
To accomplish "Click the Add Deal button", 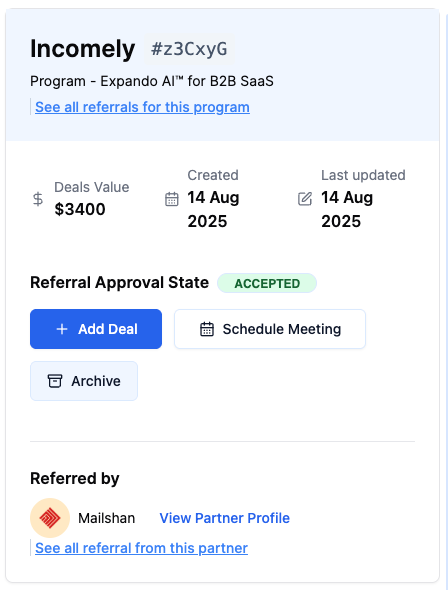I will (96, 329).
